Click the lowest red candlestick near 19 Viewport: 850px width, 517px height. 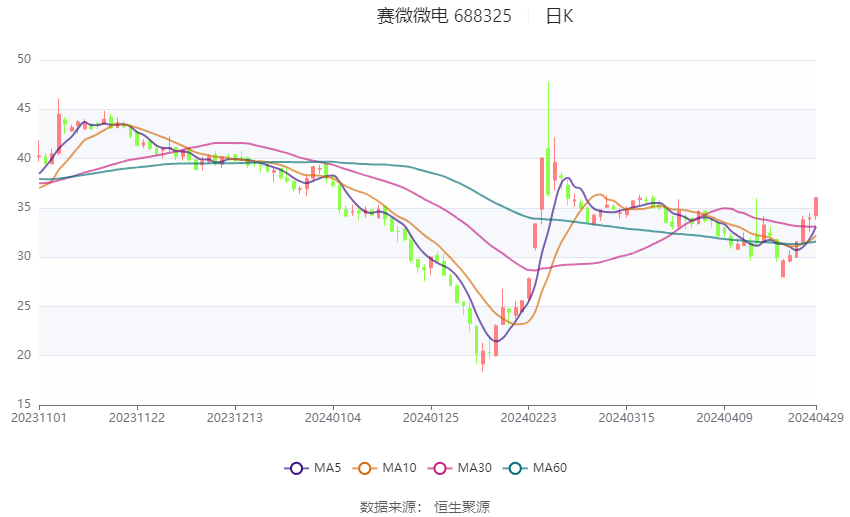[x=483, y=358]
